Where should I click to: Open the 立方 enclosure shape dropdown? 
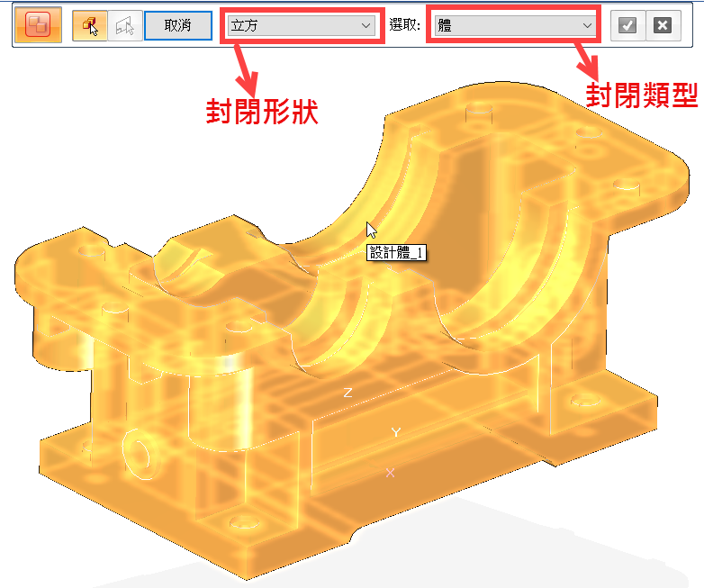[x=302, y=25]
